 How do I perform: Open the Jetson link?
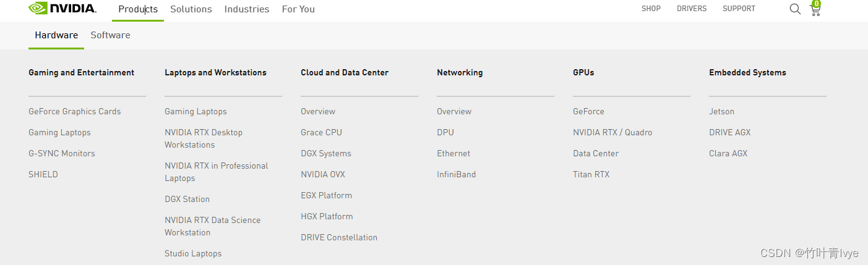[x=721, y=112]
